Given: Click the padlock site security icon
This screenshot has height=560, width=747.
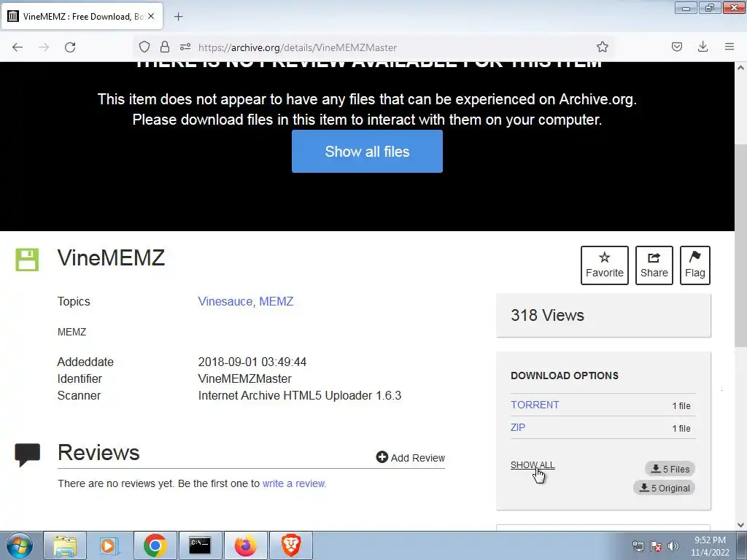Looking at the screenshot, I should click(x=165, y=47).
